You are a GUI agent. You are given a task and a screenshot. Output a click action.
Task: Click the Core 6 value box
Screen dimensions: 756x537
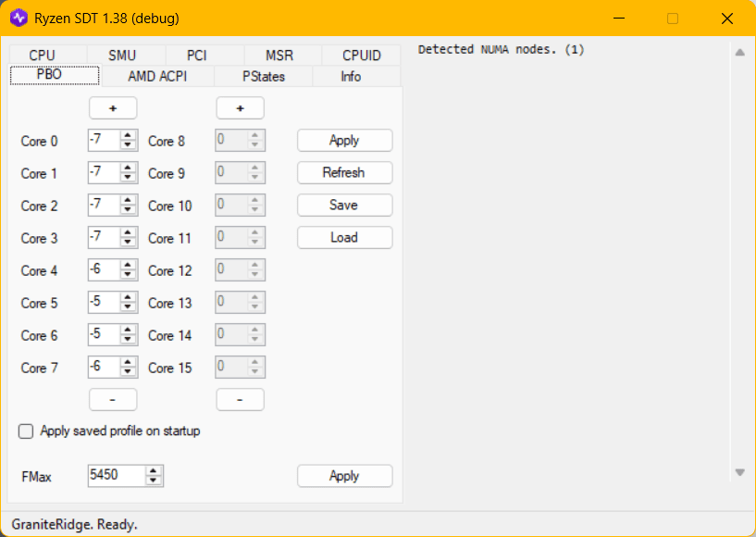(104, 334)
